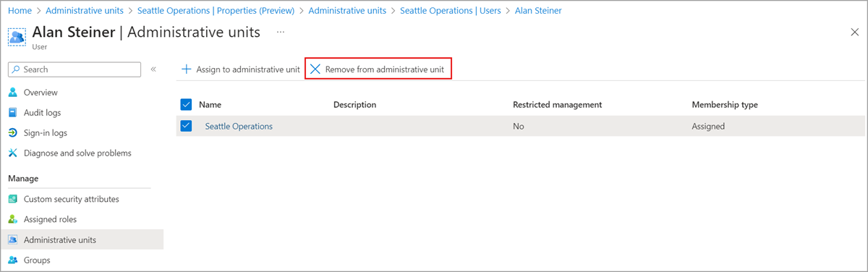The width and height of the screenshot is (868, 272).
Task: Open Assigned roles
Action: [x=50, y=219]
